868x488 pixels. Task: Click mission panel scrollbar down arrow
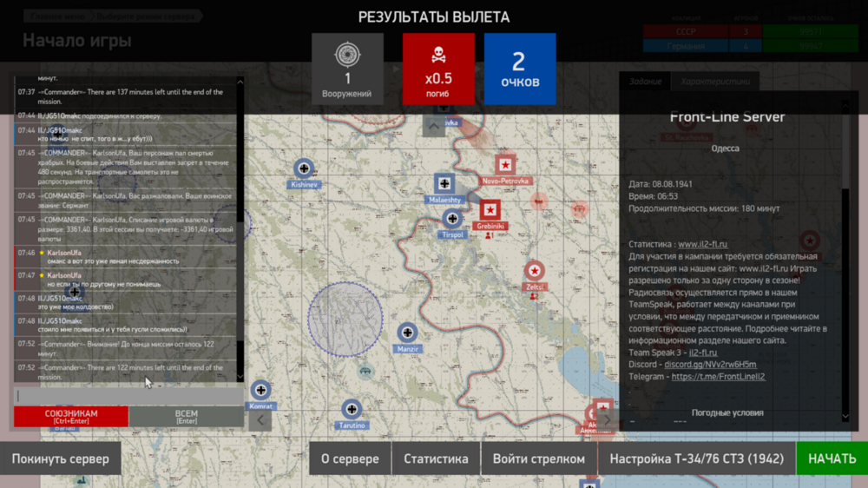(x=845, y=417)
